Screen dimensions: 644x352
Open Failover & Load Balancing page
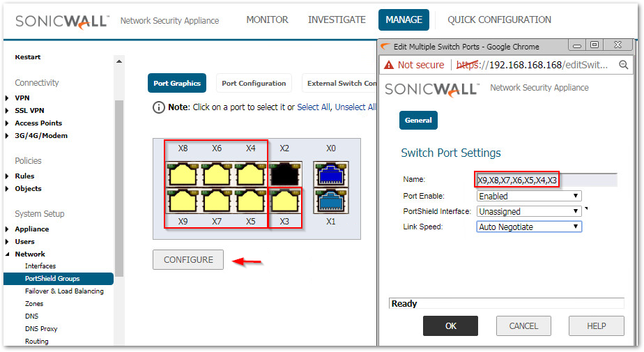click(x=64, y=291)
